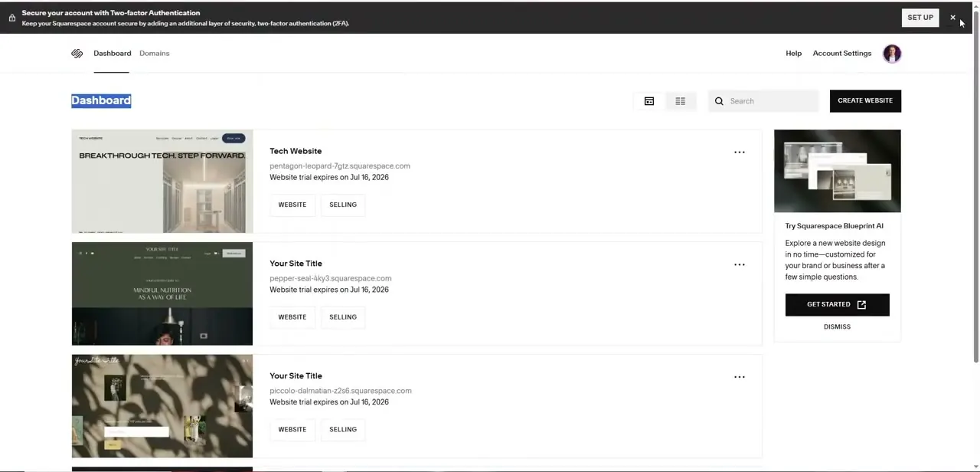Click Try Squarespace Blueprint AI heading

(834, 226)
